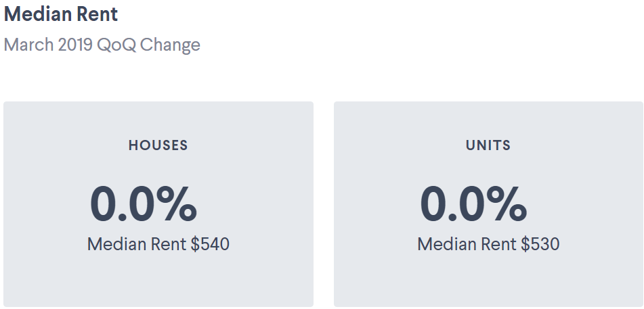644x309 pixels.
Task: Click the $540 value in the houses card
Action: click(210, 244)
